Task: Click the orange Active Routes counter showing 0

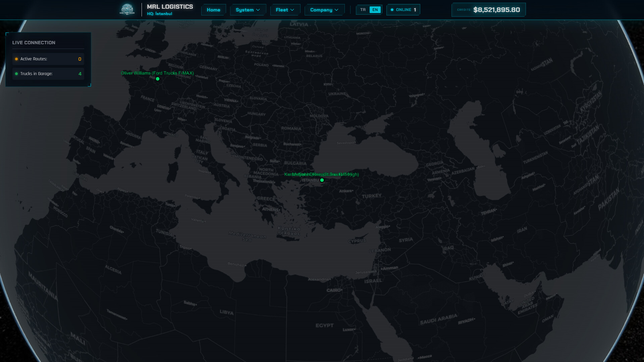Action: tap(80, 59)
